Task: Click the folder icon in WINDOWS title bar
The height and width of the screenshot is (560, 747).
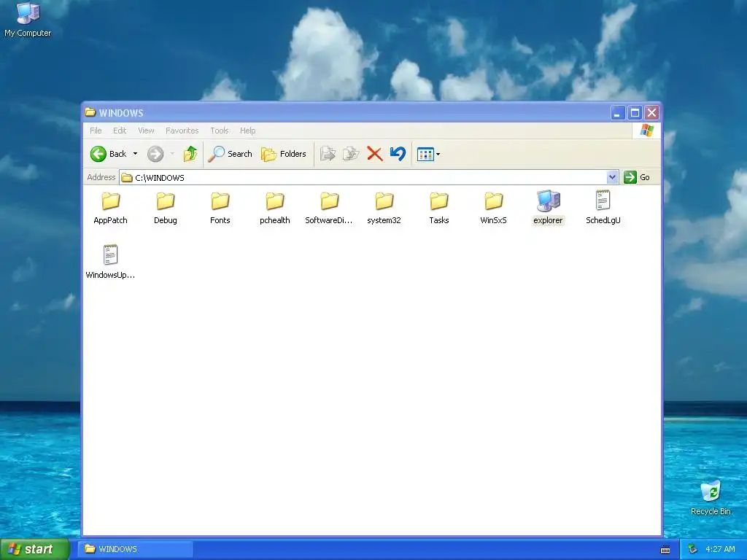Action: [x=90, y=112]
